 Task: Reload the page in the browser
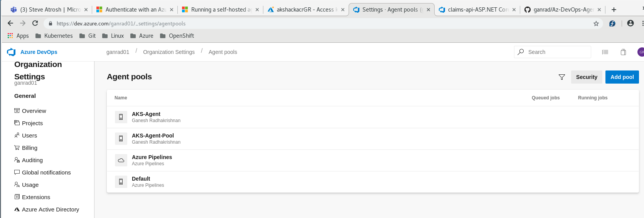tap(35, 23)
